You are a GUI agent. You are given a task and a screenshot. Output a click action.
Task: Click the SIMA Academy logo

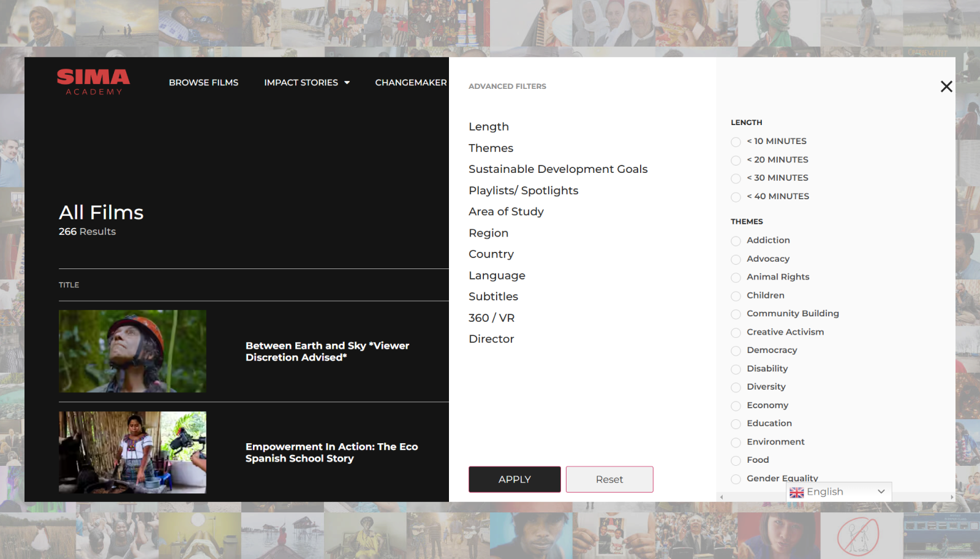point(93,82)
